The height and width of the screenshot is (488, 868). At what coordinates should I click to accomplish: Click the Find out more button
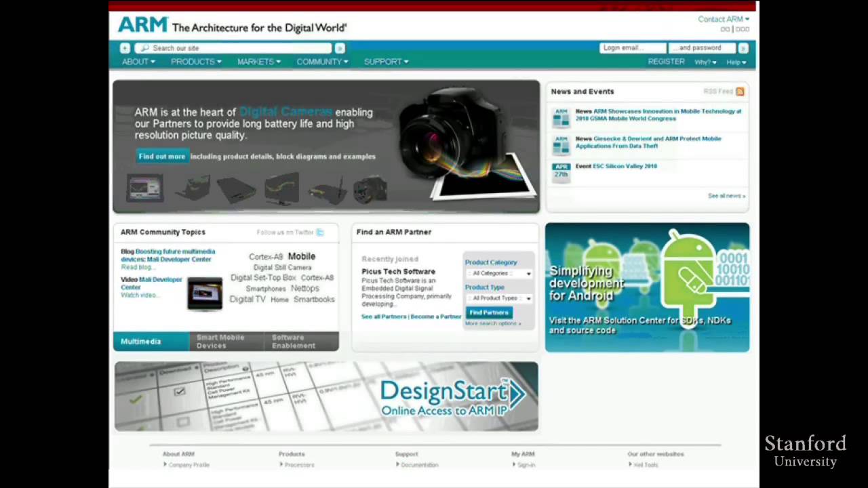coord(161,157)
